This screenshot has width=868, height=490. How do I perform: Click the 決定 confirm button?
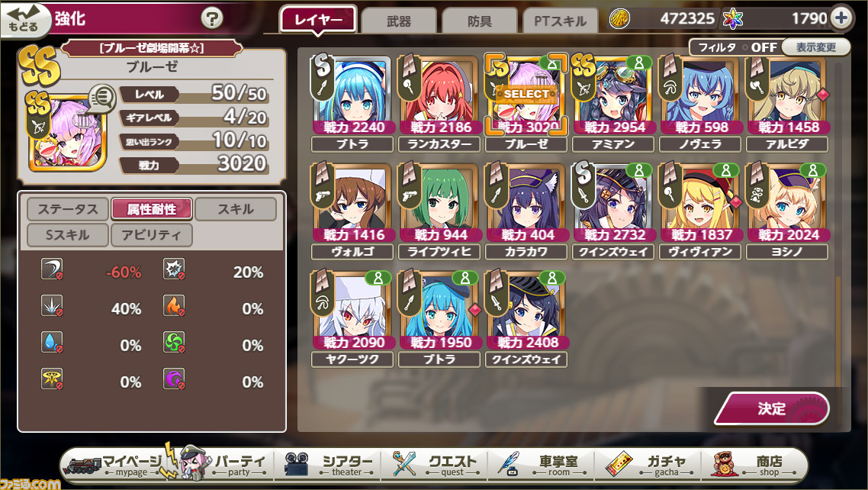pyautogui.click(x=772, y=408)
